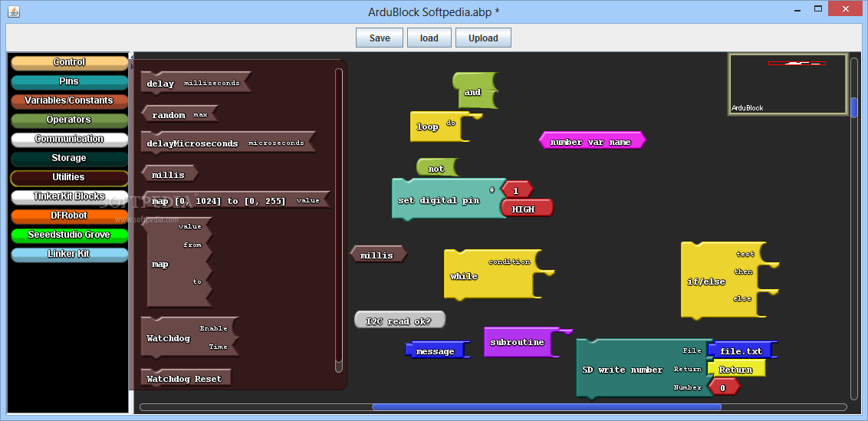Viewport: 868px width, 421px height.
Task: Open the Seeedstudio Grove category
Action: point(69,235)
